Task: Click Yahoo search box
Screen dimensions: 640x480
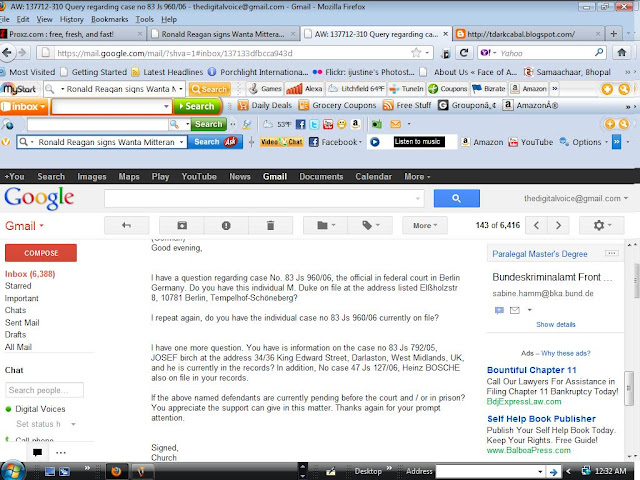Action: [x=541, y=53]
